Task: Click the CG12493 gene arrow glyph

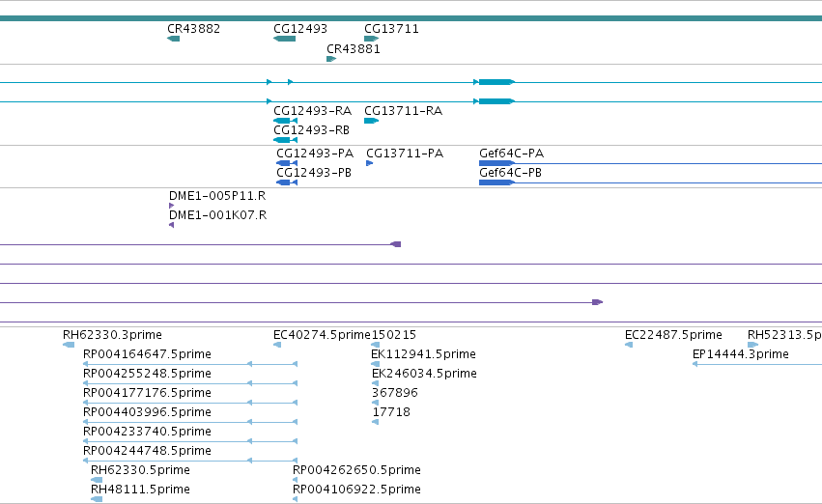Action: [285, 39]
